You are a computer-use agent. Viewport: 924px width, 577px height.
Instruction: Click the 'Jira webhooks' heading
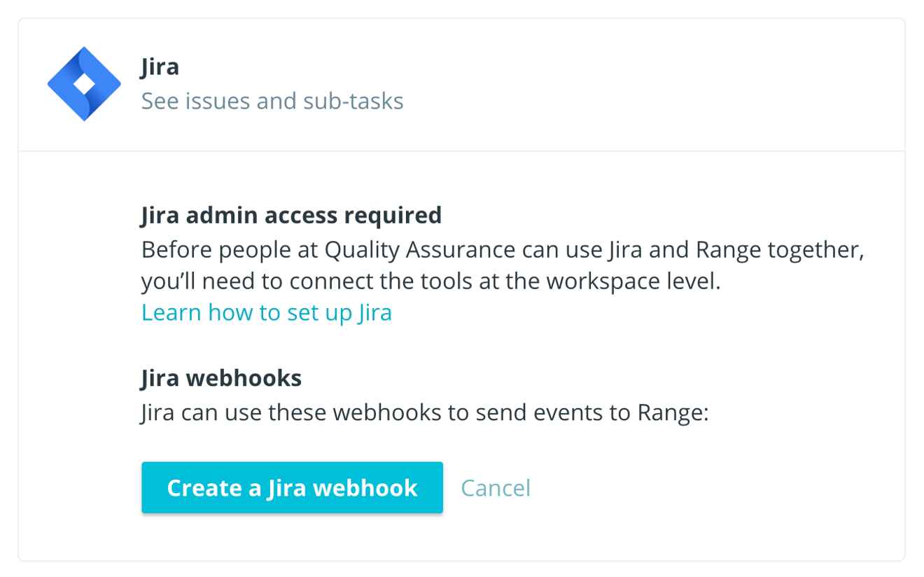(x=221, y=379)
